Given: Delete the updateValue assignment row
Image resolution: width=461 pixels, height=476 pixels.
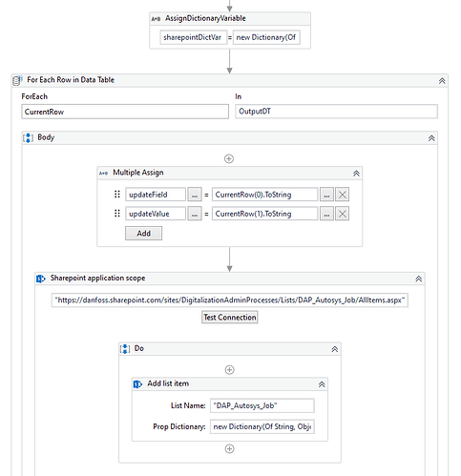Looking at the screenshot, I should [x=343, y=214].
